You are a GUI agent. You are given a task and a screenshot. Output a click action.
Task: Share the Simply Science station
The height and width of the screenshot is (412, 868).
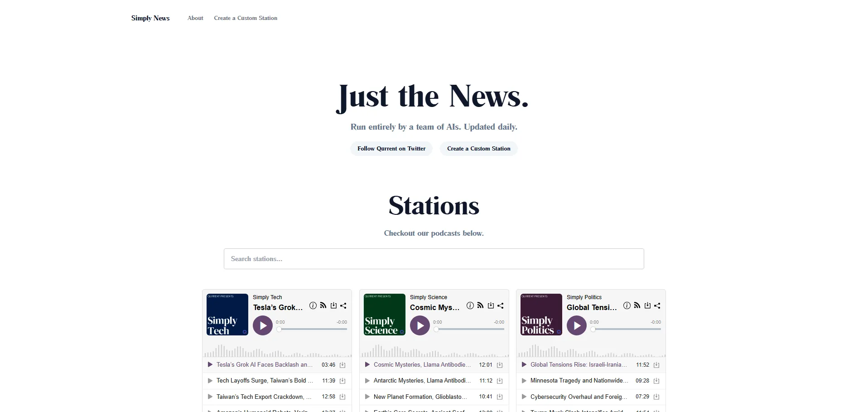(x=501, y=305)
